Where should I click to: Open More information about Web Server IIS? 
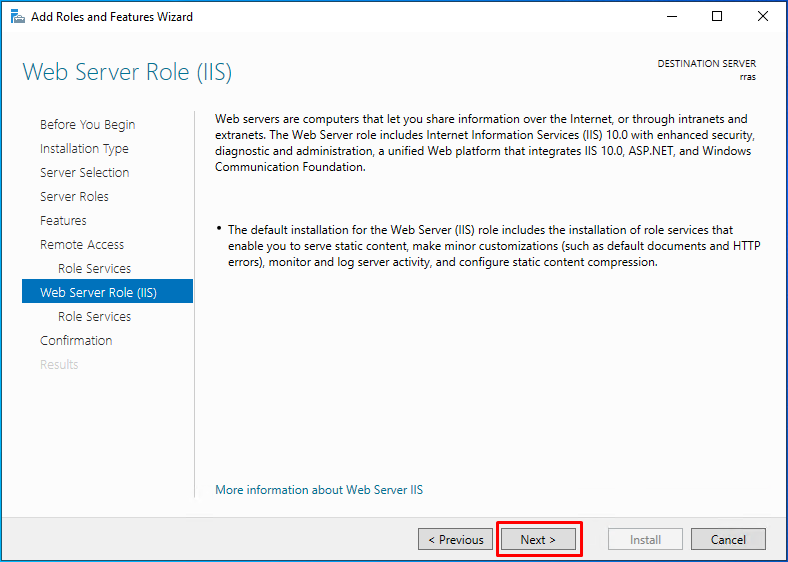319,490
